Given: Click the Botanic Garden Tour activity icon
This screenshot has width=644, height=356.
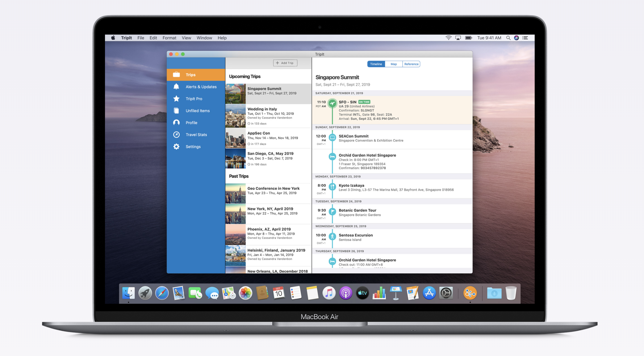Looking at the screenshot, I should coord(332,211).
